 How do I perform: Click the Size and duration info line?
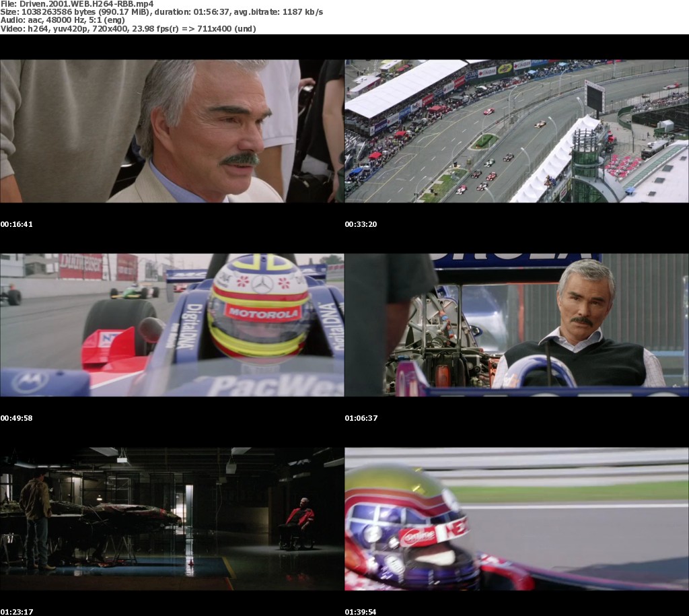click(x=161, y=12)
